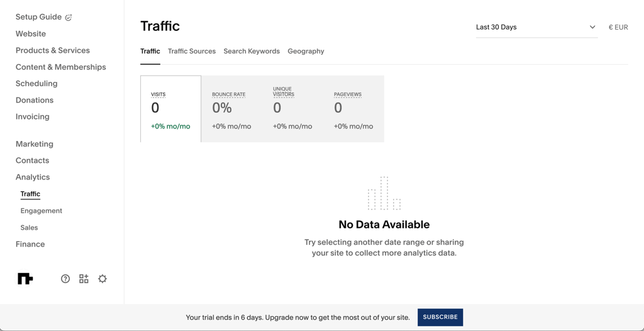Select the Traffic tab under the heading
The width and height of the screenshot is (644, 331).
150,52
